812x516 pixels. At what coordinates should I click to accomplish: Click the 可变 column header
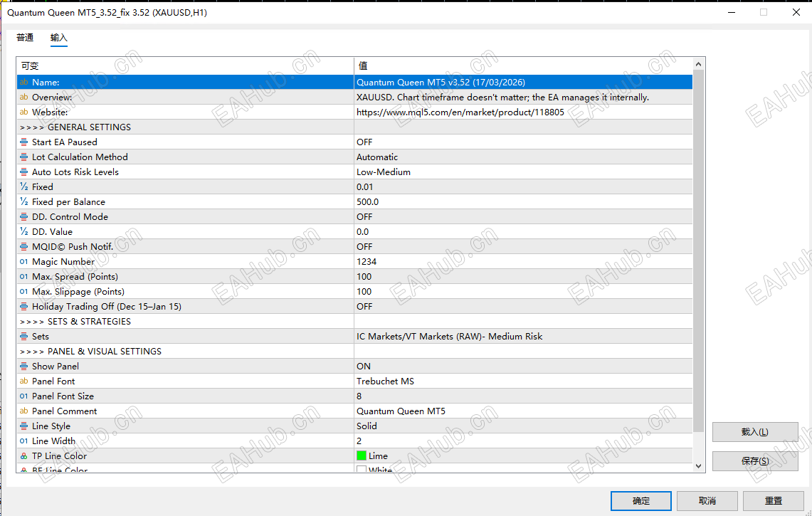186,65
